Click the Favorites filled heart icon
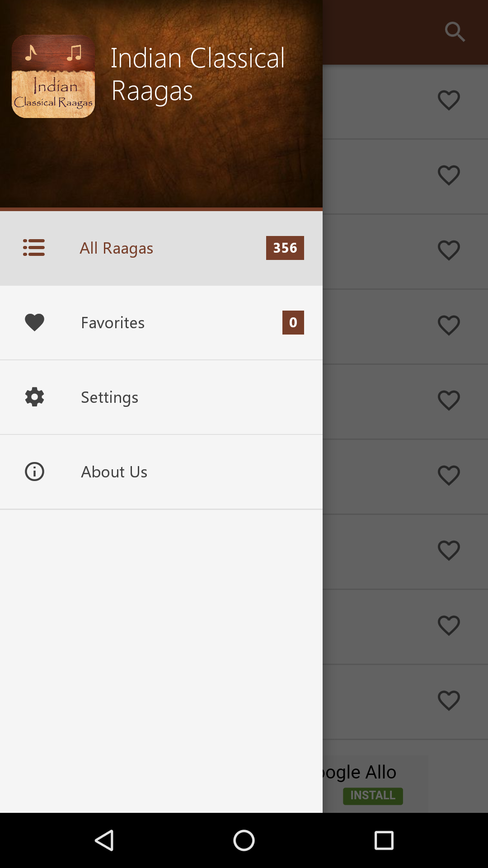 [x=34, y=322]
